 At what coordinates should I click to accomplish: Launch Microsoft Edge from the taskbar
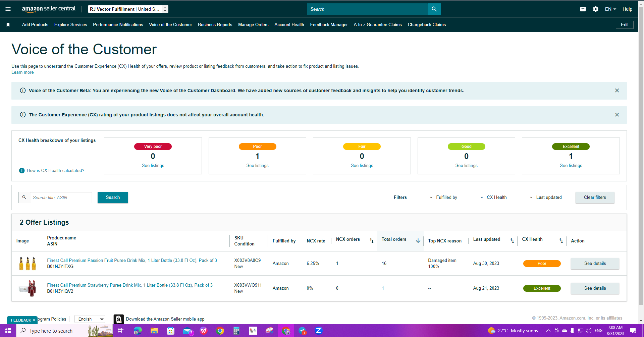pyautogui.click(x=138, y=331)
